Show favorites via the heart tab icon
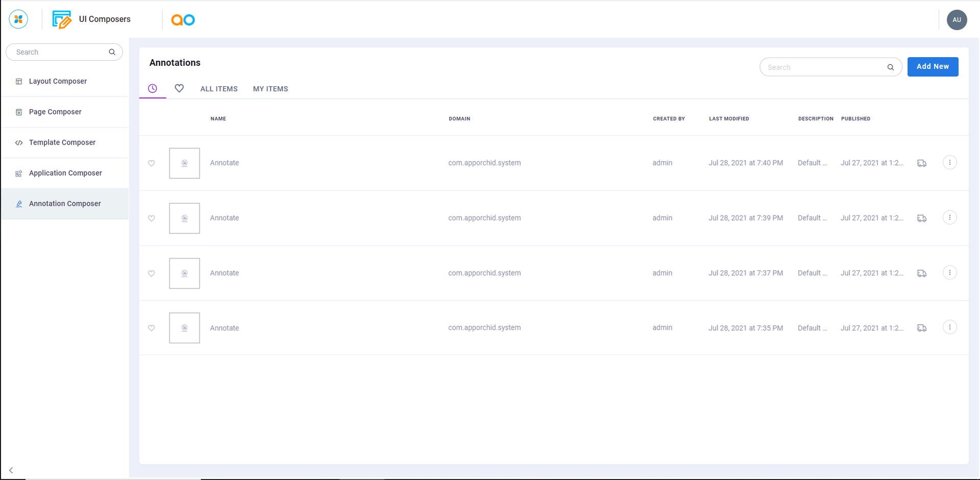This screenshot has height=480, width=980. (179, 88)
